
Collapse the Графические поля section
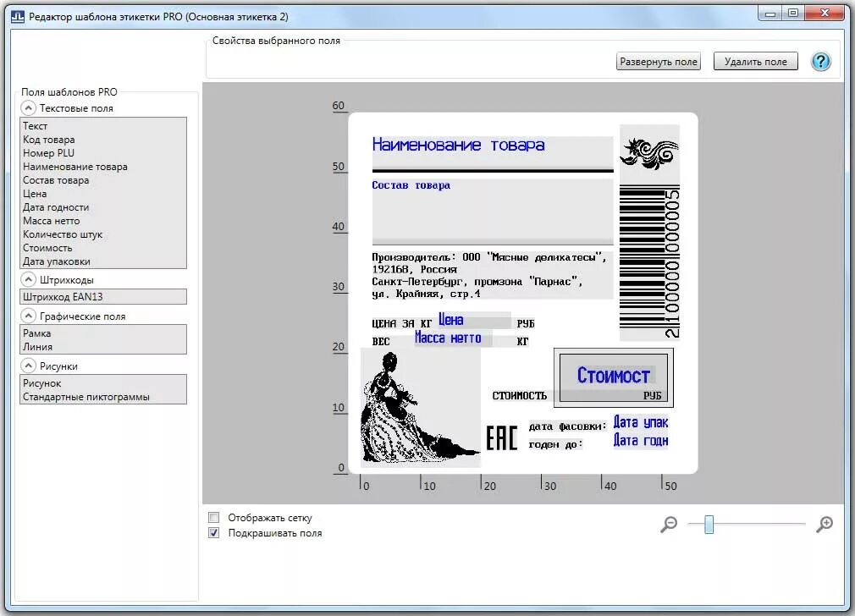pyautogui.click(x=28, y=316)
